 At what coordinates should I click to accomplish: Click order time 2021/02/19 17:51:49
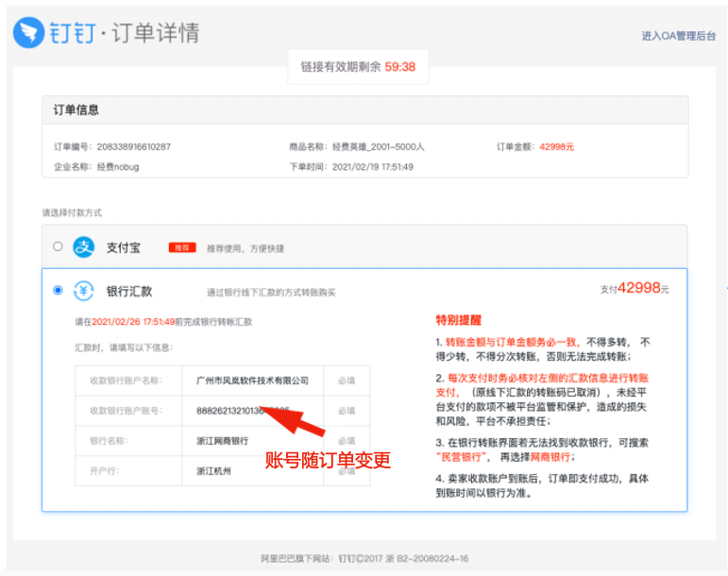(373, 166)
